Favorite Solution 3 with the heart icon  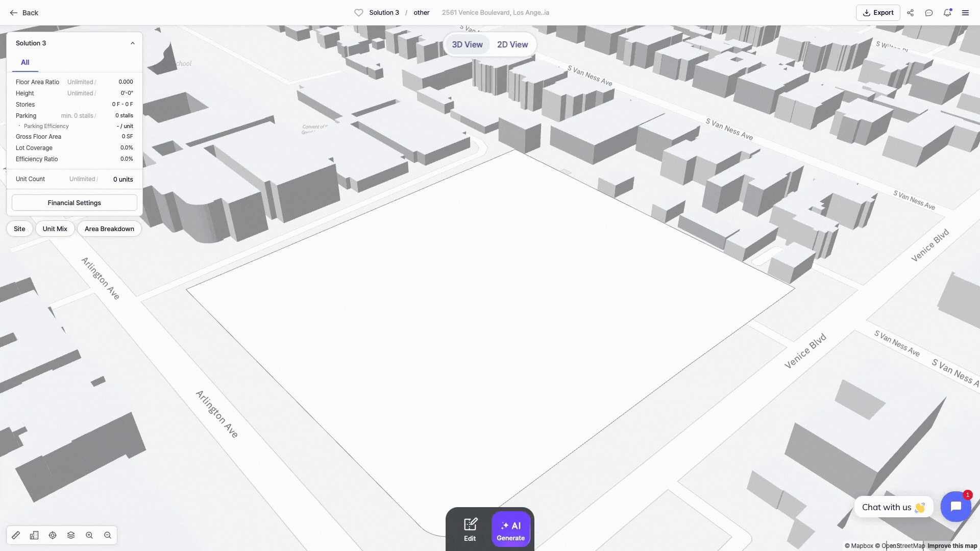click(x=359, y=13)
